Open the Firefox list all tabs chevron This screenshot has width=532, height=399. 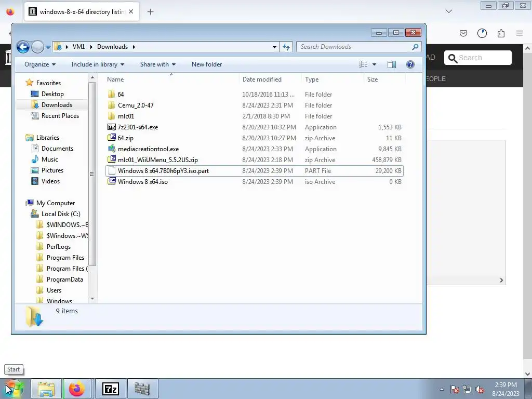click(x=448, y=11)
